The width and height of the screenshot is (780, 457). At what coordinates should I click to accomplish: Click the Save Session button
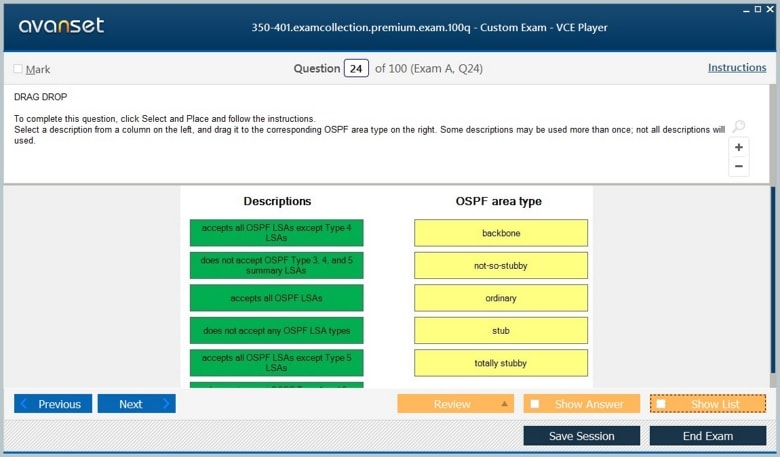coord(582,436)
